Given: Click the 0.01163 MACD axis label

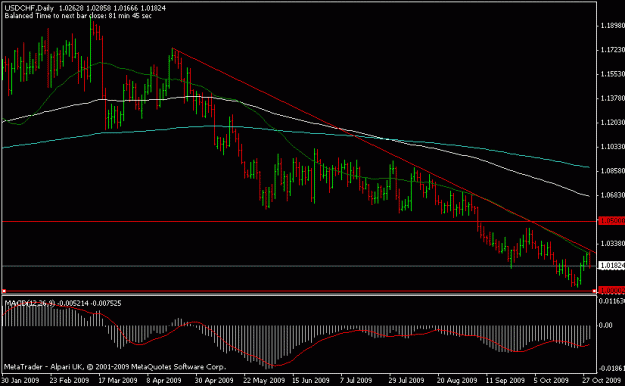Looking at the screenshot, I should coord(612,301).
